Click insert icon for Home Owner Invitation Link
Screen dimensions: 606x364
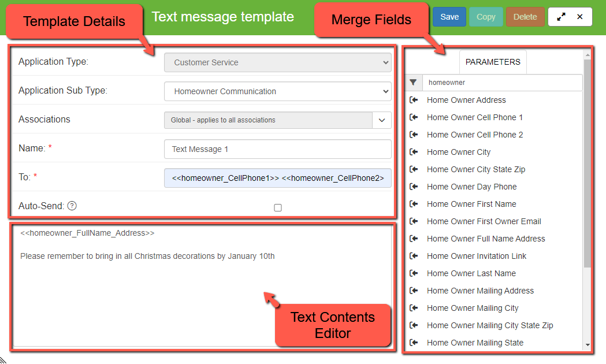coord(414,256)
